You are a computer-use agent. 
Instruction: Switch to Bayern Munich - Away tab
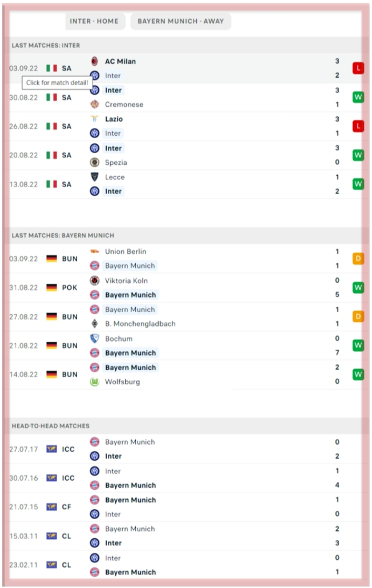(x=181, y=22)
